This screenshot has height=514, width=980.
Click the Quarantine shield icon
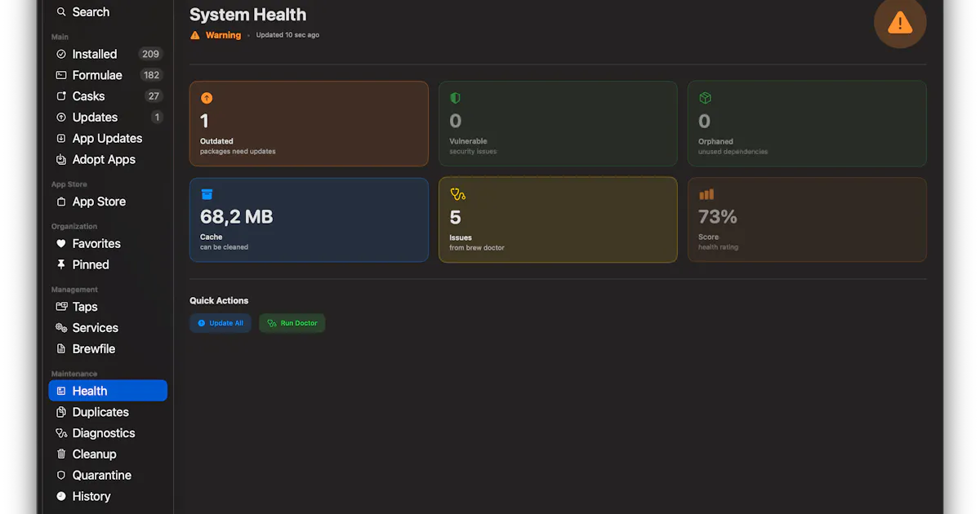point(61,476)
